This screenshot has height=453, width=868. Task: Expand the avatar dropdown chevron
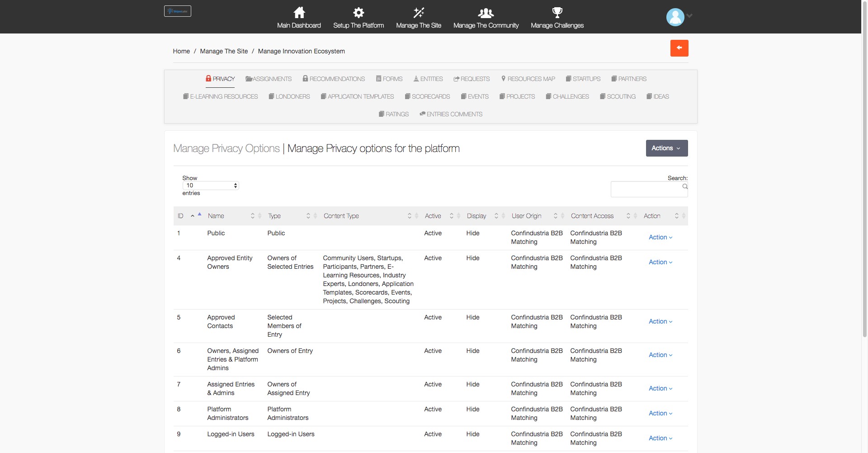pyautogui.click(x=689, y=16)
